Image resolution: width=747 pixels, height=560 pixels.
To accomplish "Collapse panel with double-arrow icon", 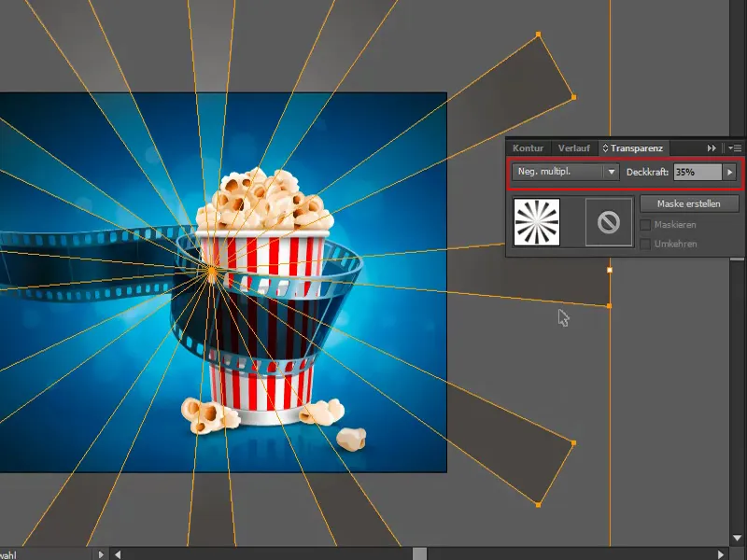I will coord(712,148).
